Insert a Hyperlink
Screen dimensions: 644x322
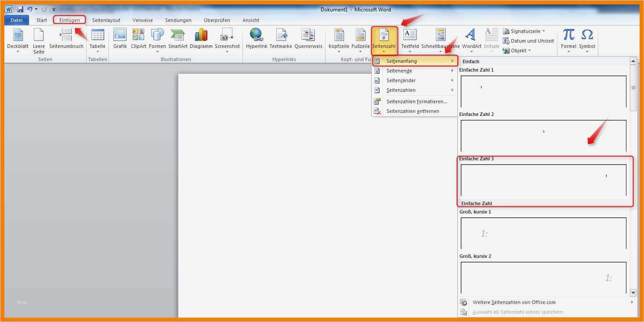(x=257, y=39)
